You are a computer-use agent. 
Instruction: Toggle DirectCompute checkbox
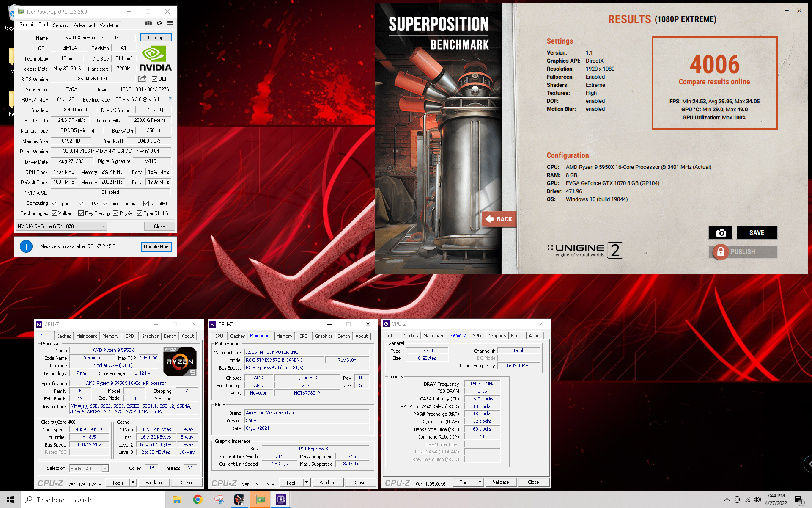[105, 204]
